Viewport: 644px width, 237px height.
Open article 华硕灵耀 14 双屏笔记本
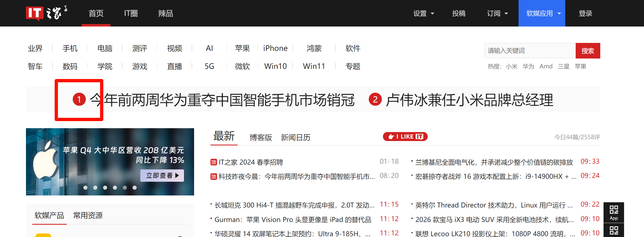(292, 234)
